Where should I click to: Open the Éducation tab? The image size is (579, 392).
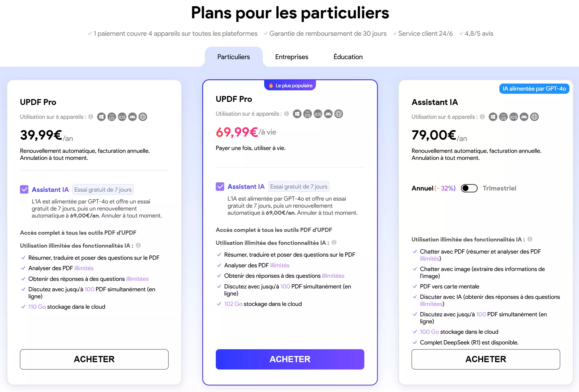(x=348, y=57)
